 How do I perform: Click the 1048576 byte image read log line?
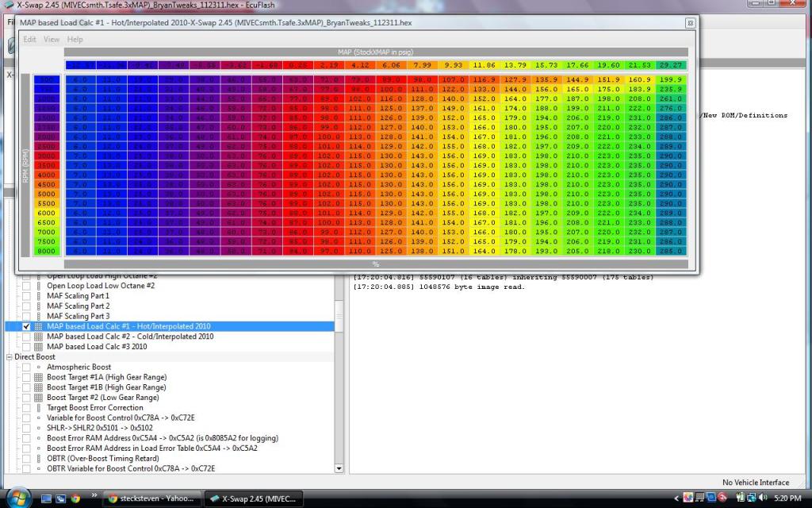pos(439,287)
